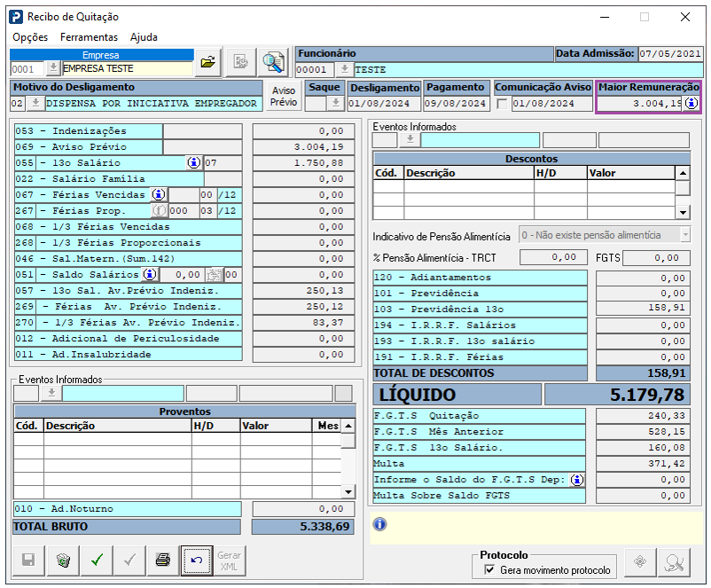This screenshot has height=588, width=711.
Task: Open the Funcionário code dropdown arrow
Action: pyautogui.click(x=345, y=69)
